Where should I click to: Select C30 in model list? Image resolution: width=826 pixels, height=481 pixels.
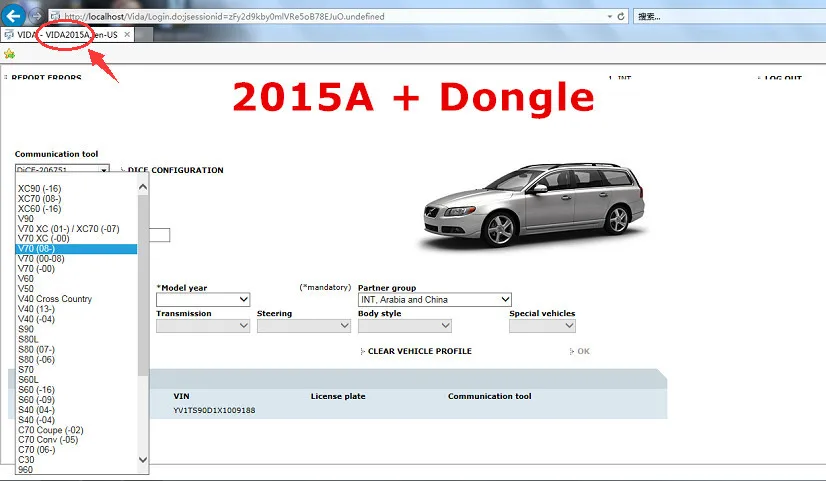pos(76,459)
